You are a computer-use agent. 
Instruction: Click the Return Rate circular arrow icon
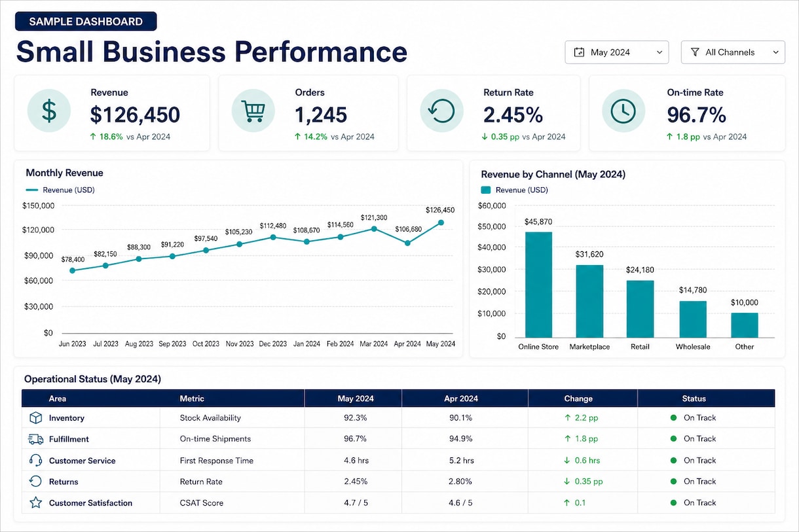[x=441, y=111]
